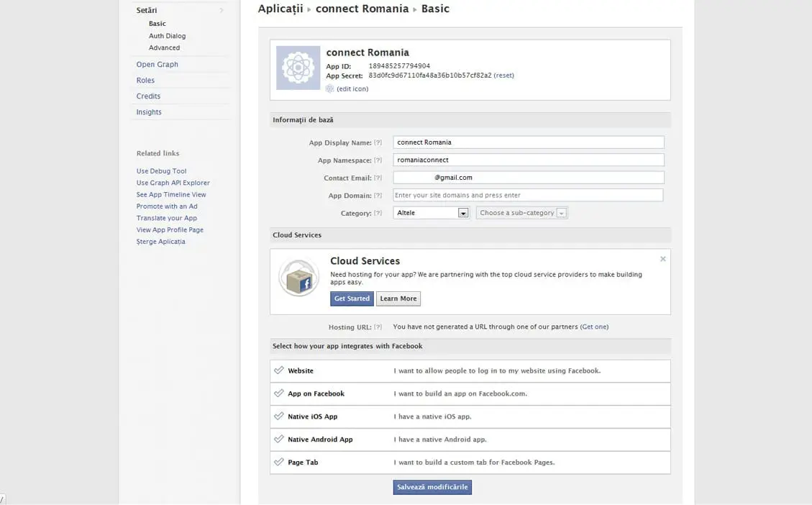Click the App Secret reset link

pyautogui.click(x=504, y=75)
